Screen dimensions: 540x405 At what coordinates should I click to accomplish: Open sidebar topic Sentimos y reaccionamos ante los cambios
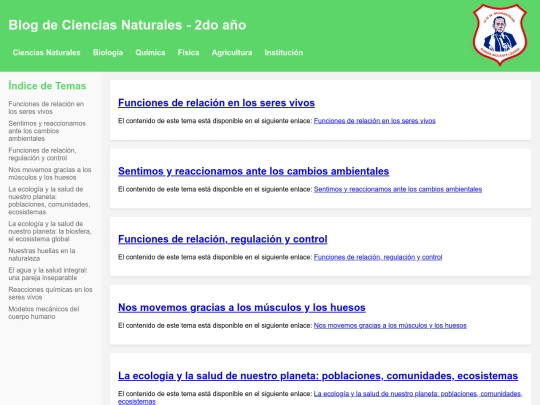[47, 131]
